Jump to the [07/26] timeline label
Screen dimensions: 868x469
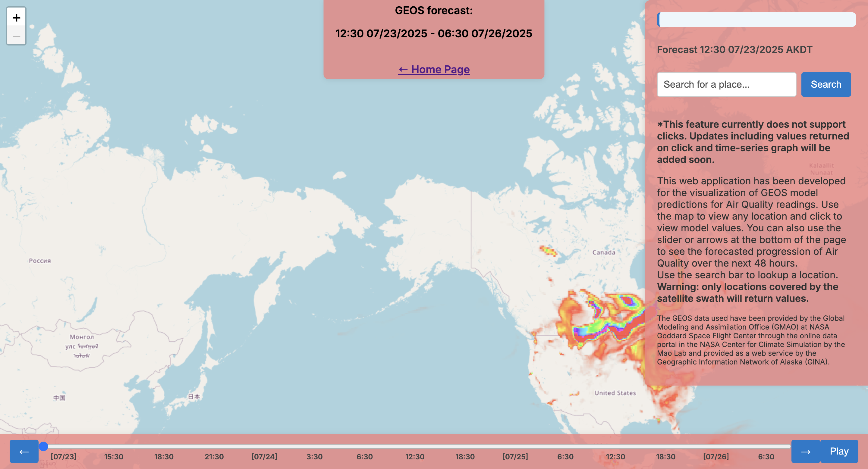pyautogui.click(x=716, y=457)
